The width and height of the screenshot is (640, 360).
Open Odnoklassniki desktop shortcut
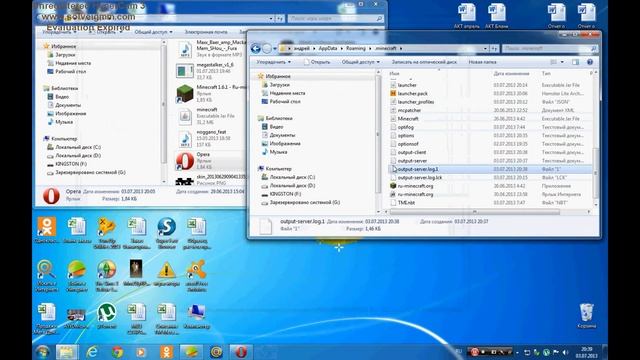tap(47, 230)
